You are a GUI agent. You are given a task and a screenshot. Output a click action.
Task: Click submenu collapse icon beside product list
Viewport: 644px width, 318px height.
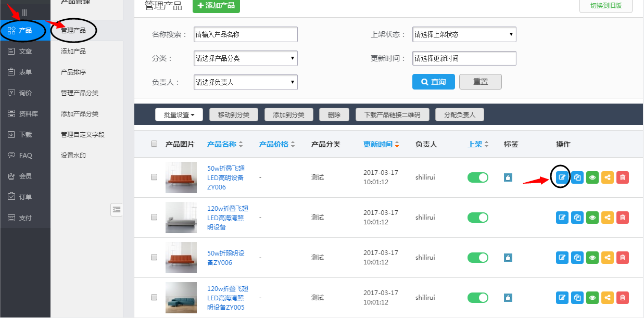(117, 209)
